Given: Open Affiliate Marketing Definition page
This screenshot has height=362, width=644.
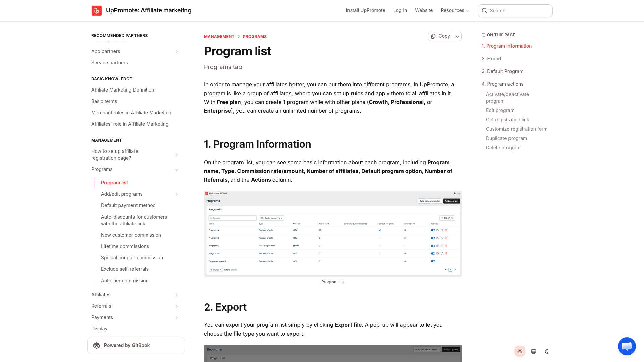Looking at the screenshot, I should (x=122, y=90).
